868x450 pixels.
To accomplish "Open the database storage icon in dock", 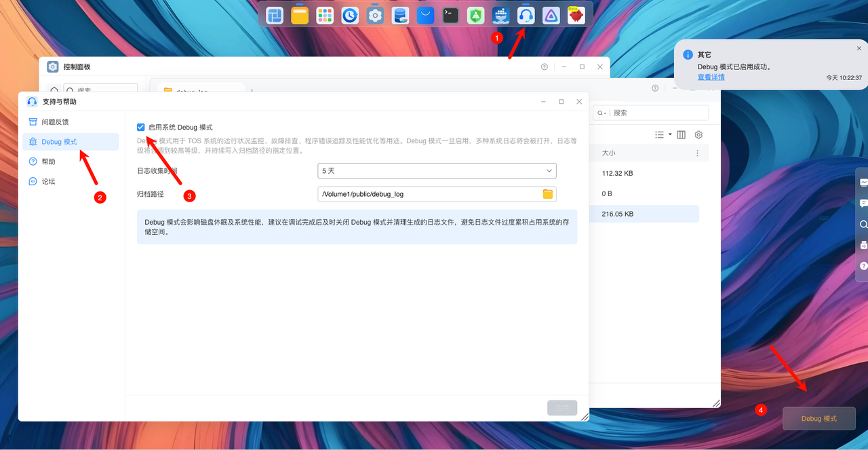I will [400, 15].
